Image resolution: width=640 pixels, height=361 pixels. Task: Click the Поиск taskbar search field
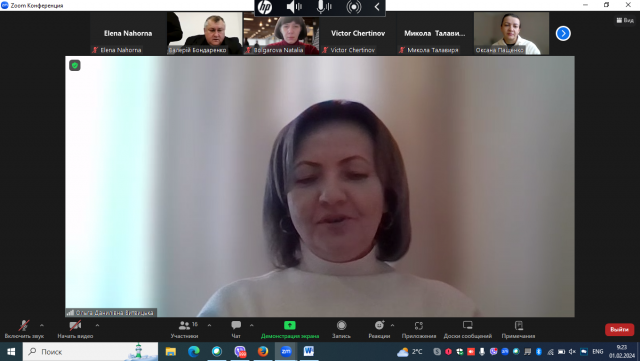[90, 352]
